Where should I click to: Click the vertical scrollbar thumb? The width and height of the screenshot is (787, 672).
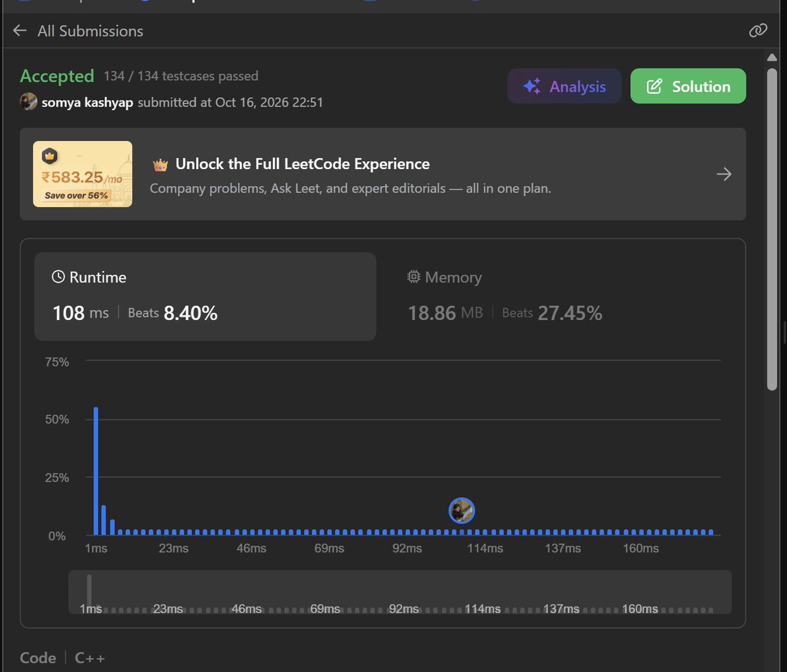click(773, 229)
